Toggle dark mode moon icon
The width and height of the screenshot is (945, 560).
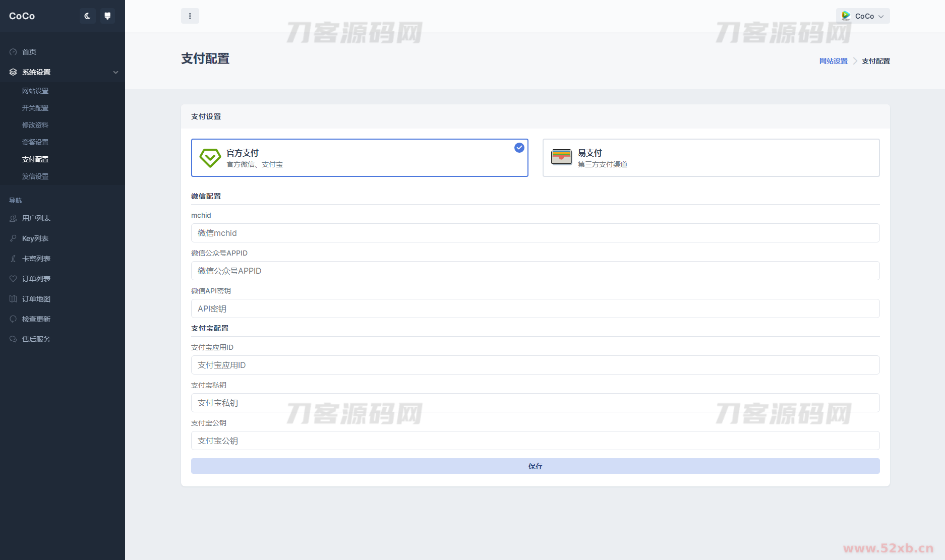87,16
